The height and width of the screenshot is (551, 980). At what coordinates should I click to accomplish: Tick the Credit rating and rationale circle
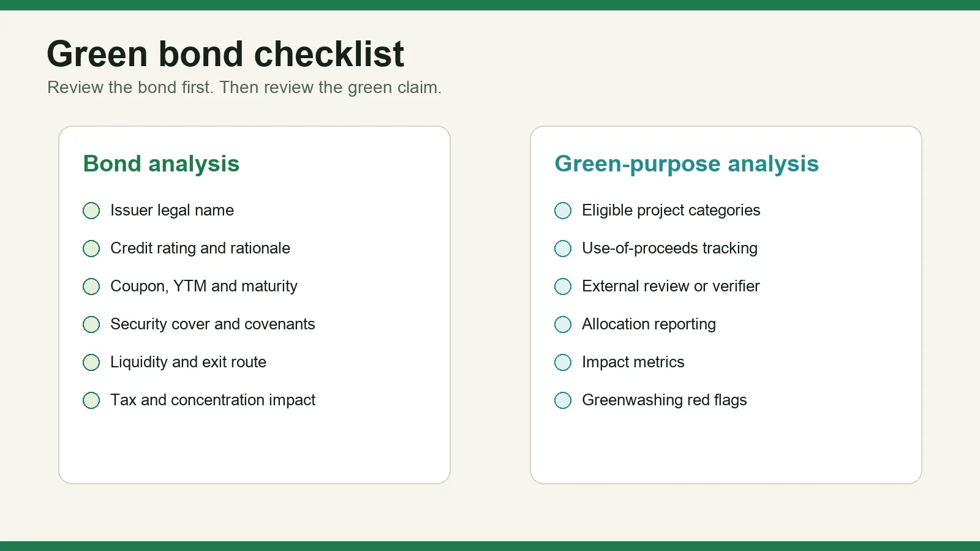pyautogui.click(x=91, y=249)
